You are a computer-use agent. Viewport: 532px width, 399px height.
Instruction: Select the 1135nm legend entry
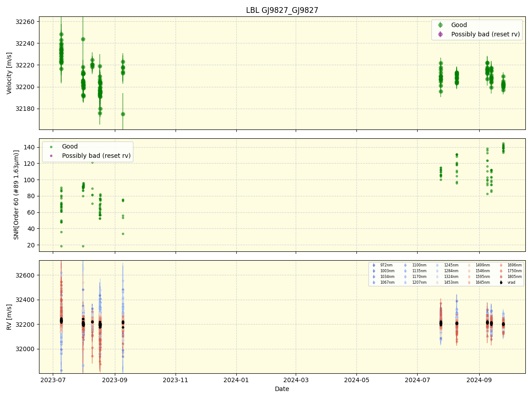tap(419, 271)
